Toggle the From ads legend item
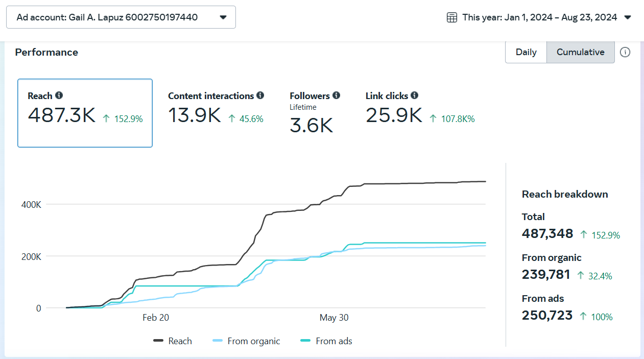This screenshot has height=359, width=644. pos(326,341)
